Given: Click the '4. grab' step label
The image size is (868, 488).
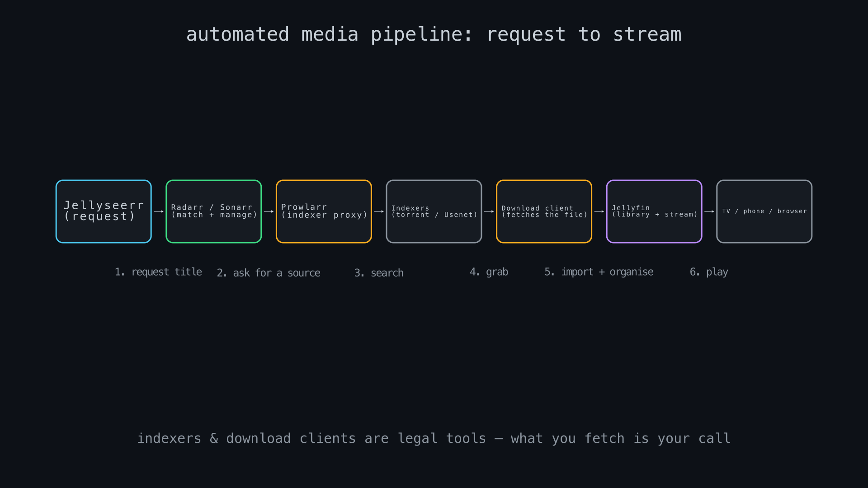Looking at the screenshot, I should pos(489,272).
